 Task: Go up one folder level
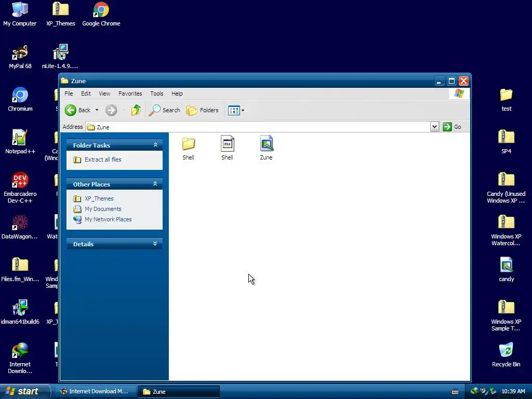[x=136, y=110]
